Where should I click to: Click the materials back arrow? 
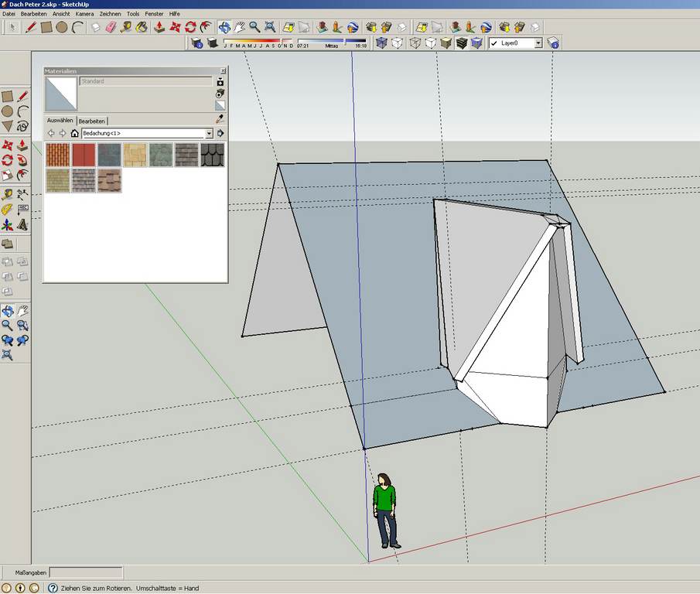pos(51,134)
